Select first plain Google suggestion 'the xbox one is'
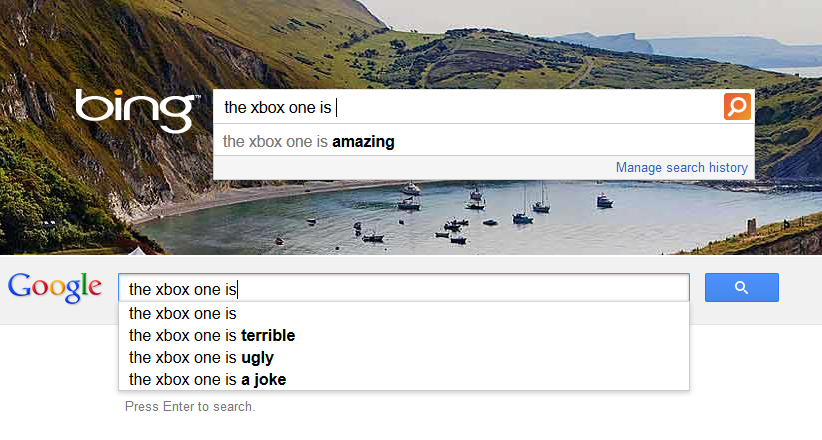Viewport: 822px width, 440px height. pyautogui.click(x=182, y=313)
